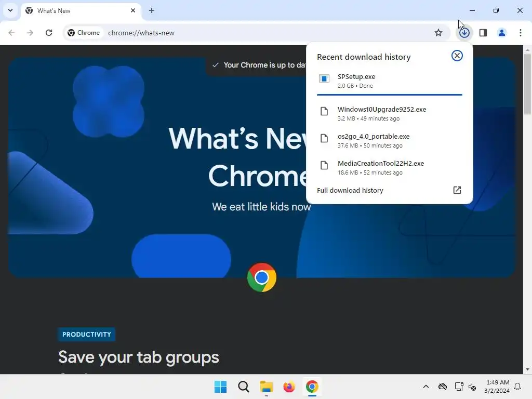This screenshot has width=532, height=399.
Task: Open os2go_4.0_portable.exe download entry
Action: [390, 140]
